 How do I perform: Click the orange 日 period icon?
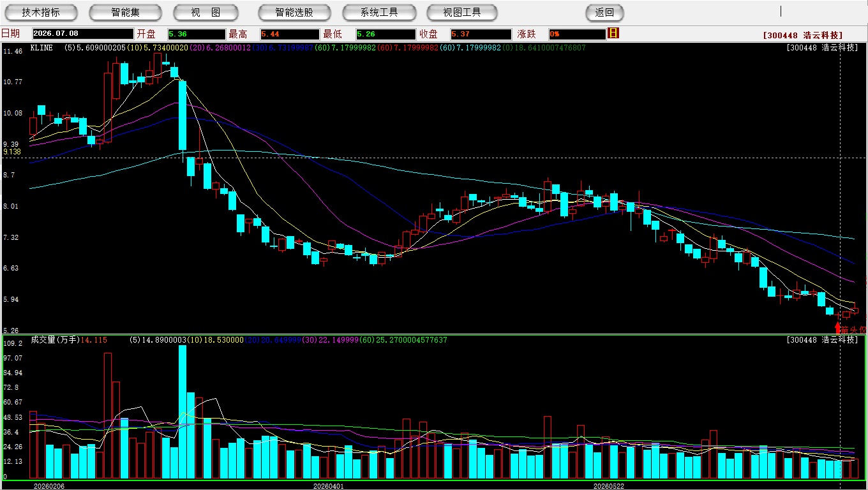coord(613,33)
